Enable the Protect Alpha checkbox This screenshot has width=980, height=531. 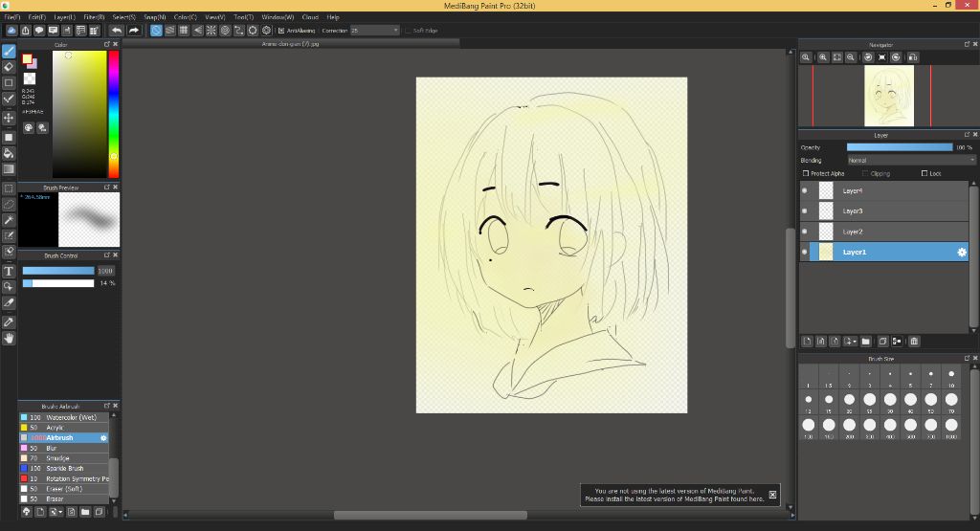[x=806, y=174]
